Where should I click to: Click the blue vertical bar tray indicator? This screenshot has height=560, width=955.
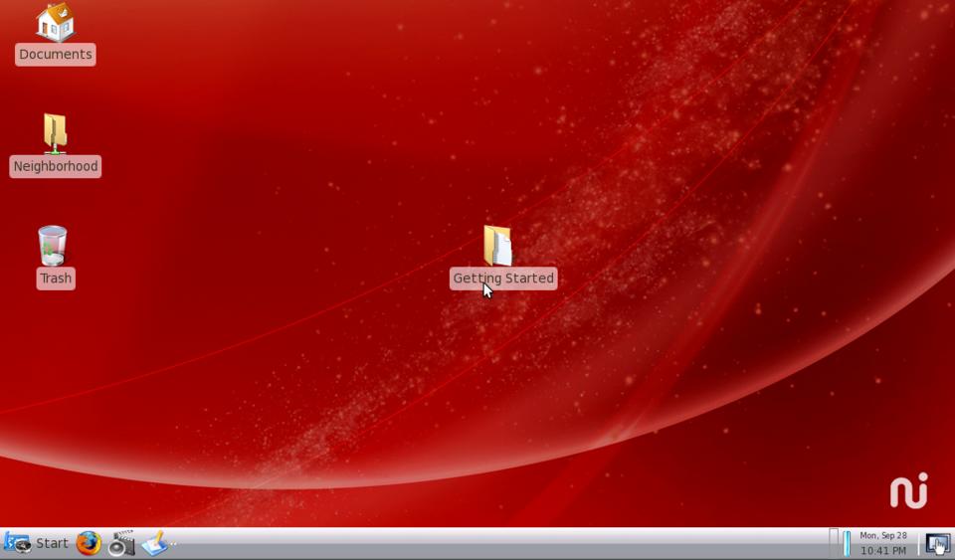[x=847, y=543]
